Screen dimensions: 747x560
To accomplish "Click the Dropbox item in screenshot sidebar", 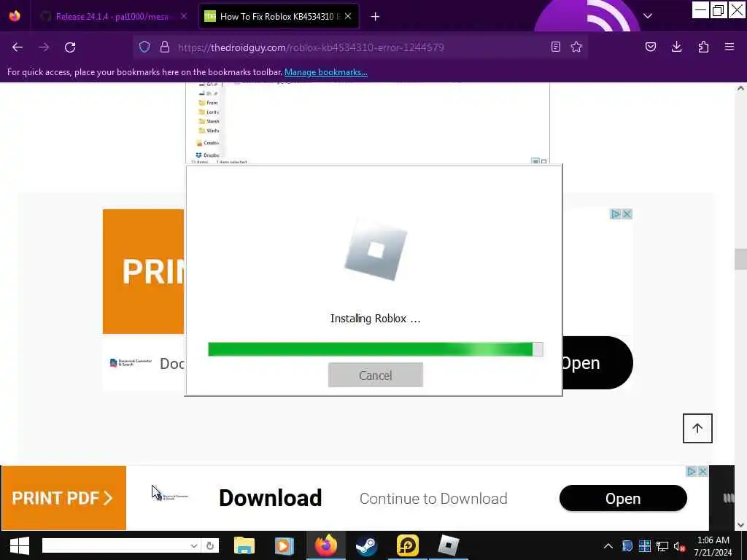I will point(208,155).
